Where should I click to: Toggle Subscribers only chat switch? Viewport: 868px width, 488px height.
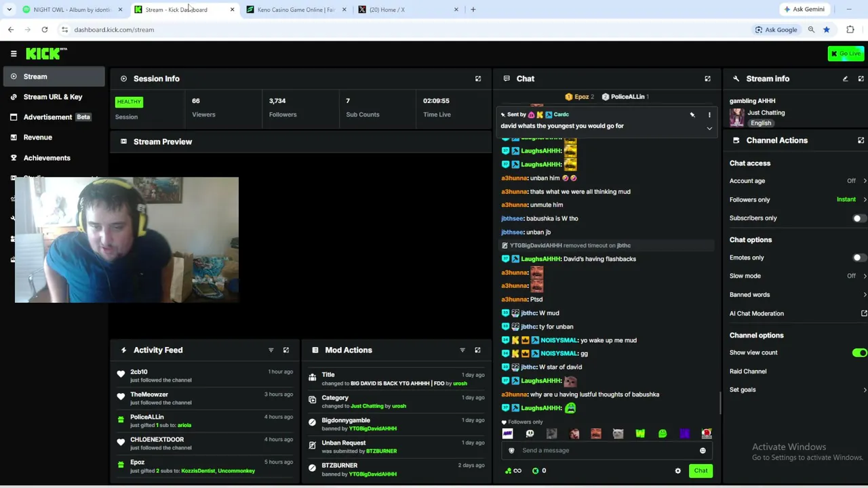click(x=859, y=218)
